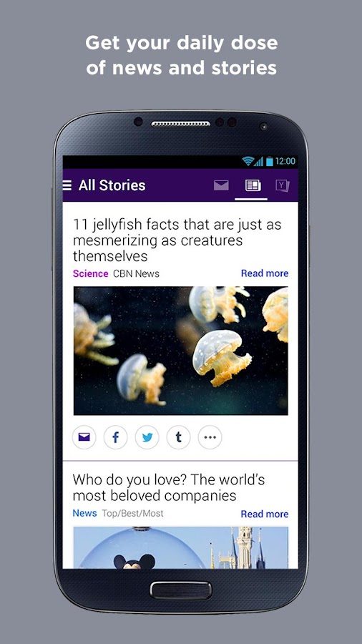Select the Science category label
This screenshot has height=644, width=362.
pos(90,273)
